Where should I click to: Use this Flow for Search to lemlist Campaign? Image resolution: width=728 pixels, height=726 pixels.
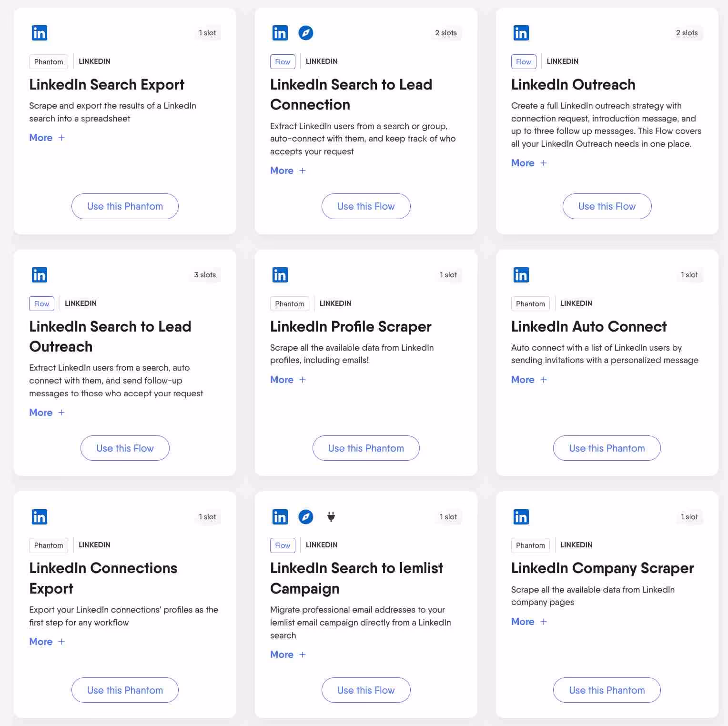tap(366, 690)
